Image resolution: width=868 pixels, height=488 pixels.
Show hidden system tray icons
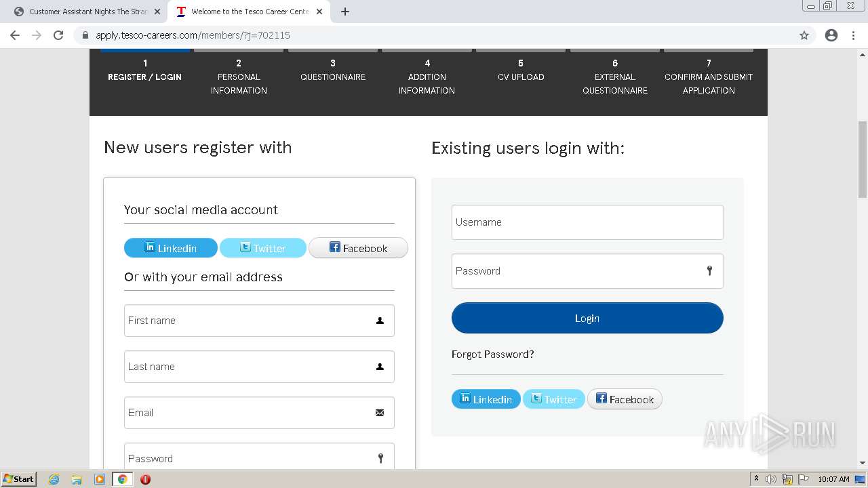point(756,479)
